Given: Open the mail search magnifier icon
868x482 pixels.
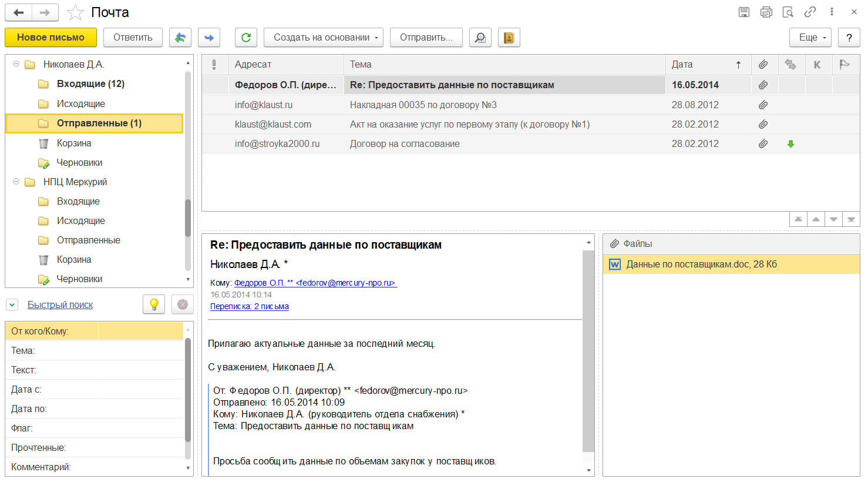Looking at the screenshot, I should click(x=480, y=38).
